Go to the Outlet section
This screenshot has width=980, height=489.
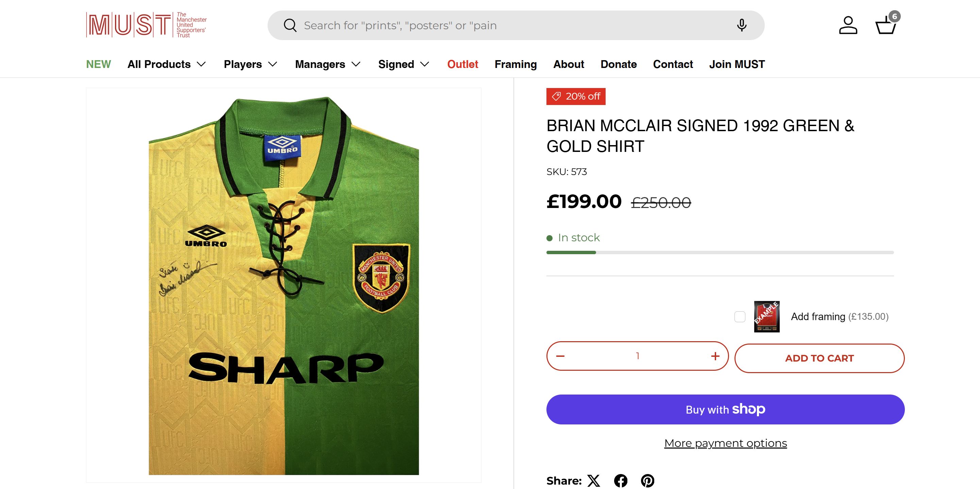coord(462,64)
